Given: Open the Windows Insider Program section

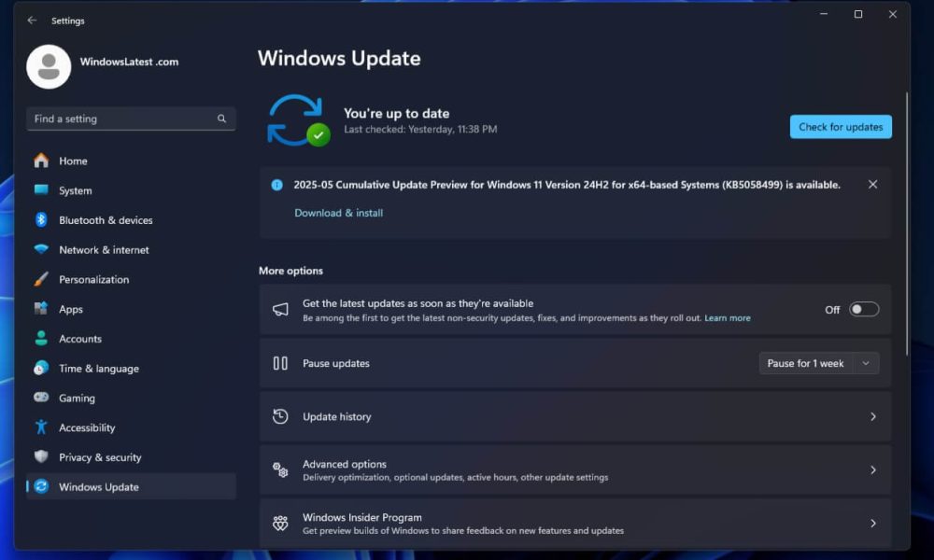Looking at the screenshot, I should (574, 522).
